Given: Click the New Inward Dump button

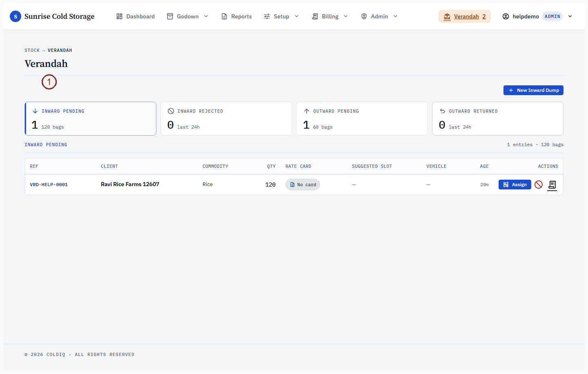Looking at the screenshot, I should coord(533,90).
